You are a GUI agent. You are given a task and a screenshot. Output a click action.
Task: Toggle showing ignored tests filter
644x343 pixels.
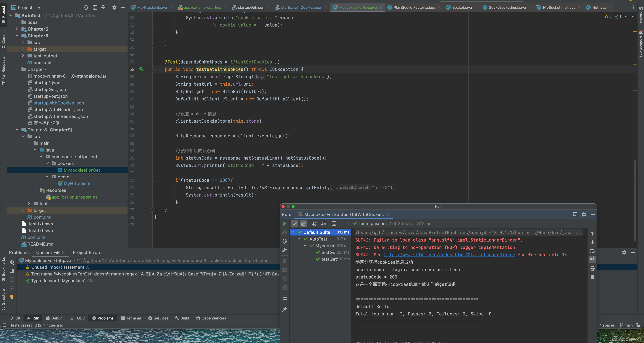point(303,224)
